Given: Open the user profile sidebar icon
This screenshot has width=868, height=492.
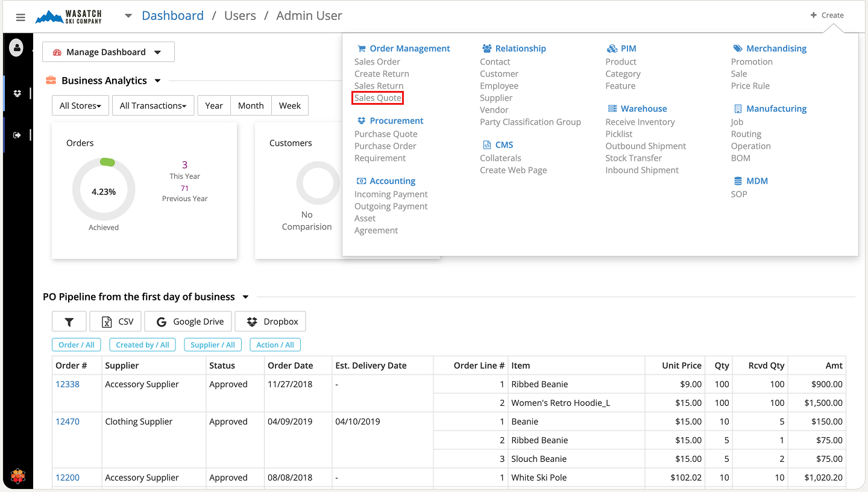Looking at the screenshot, I should (x=17, y=47).
